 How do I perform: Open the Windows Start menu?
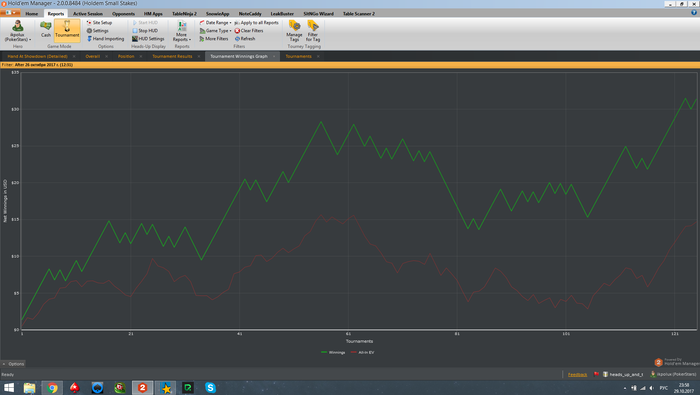9,388
